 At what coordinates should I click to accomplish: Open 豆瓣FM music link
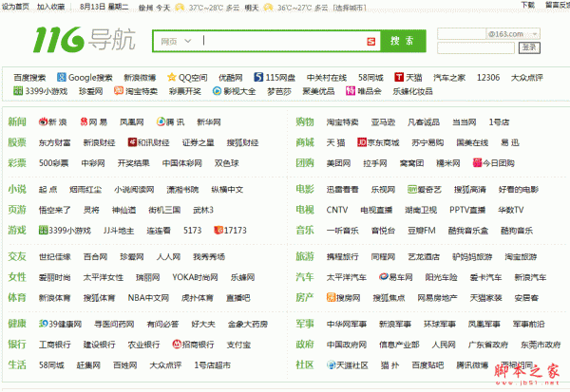421,231
